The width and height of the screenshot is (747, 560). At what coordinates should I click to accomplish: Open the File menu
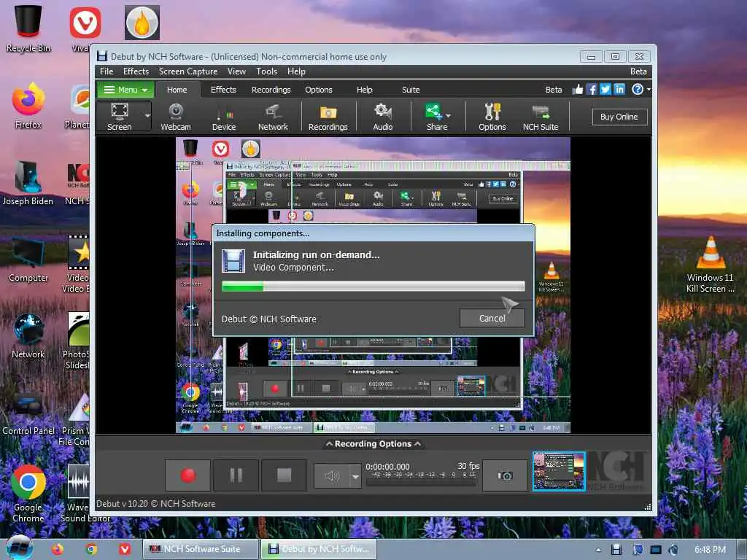[x=107, y=71]
